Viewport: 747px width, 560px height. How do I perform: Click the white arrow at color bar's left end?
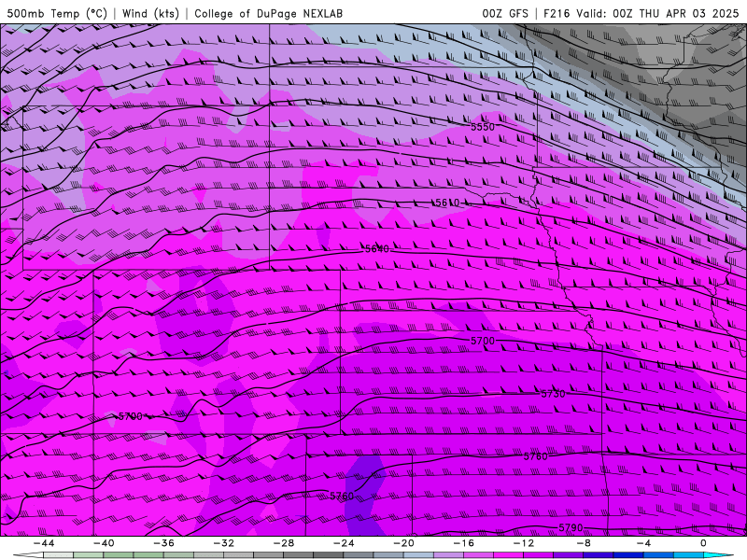point(28,555)
